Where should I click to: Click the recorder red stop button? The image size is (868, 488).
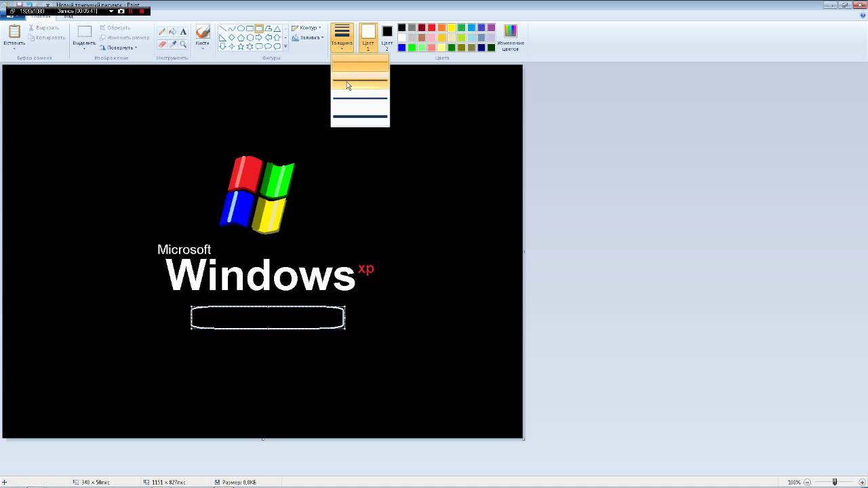click(x=142, y=12)
